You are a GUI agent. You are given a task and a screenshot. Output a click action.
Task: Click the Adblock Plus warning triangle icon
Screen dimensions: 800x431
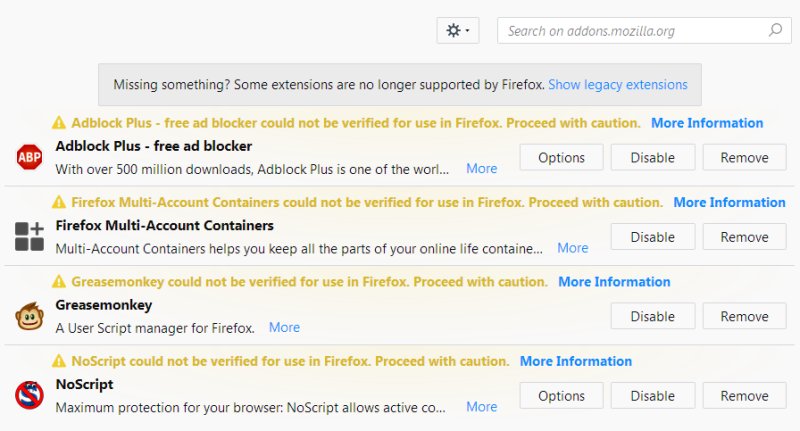[x=59, y=124]
